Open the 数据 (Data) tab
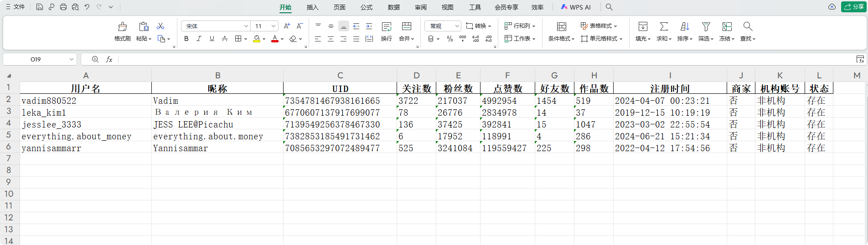The image size is (868, 245). coord(393,7)
